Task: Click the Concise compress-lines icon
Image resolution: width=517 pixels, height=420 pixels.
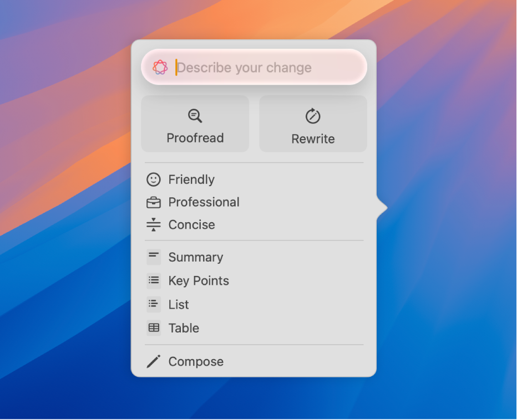Action: pos(154,224)
